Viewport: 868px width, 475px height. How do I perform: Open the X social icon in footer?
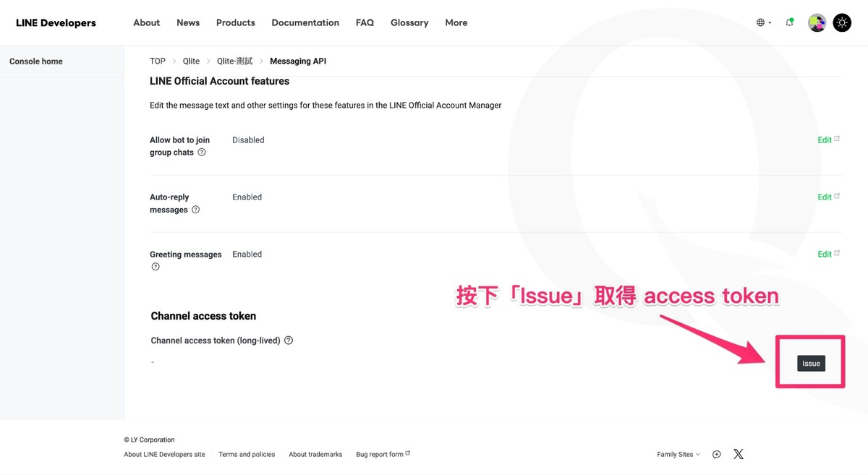[739, 455]
